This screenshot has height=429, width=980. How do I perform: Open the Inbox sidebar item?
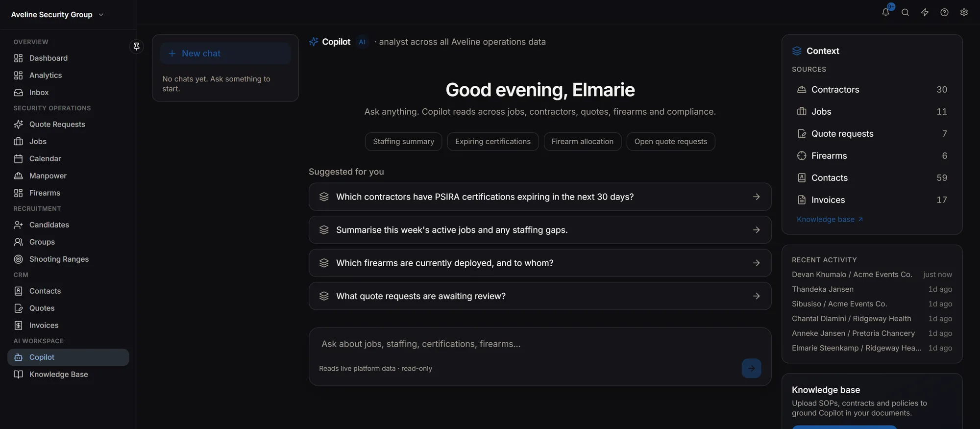tap(68, 92)
